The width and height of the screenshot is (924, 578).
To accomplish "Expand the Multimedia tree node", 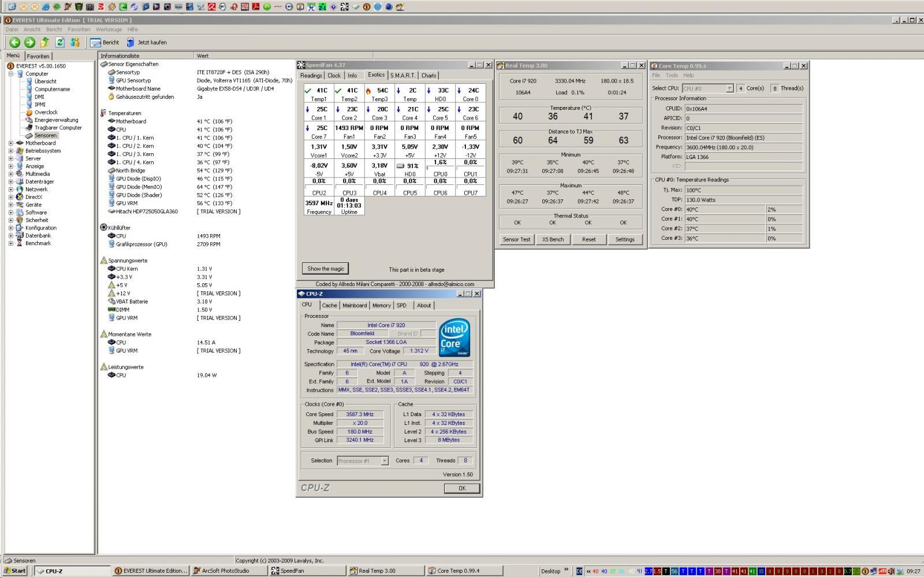I will click(x=11, y=174).
